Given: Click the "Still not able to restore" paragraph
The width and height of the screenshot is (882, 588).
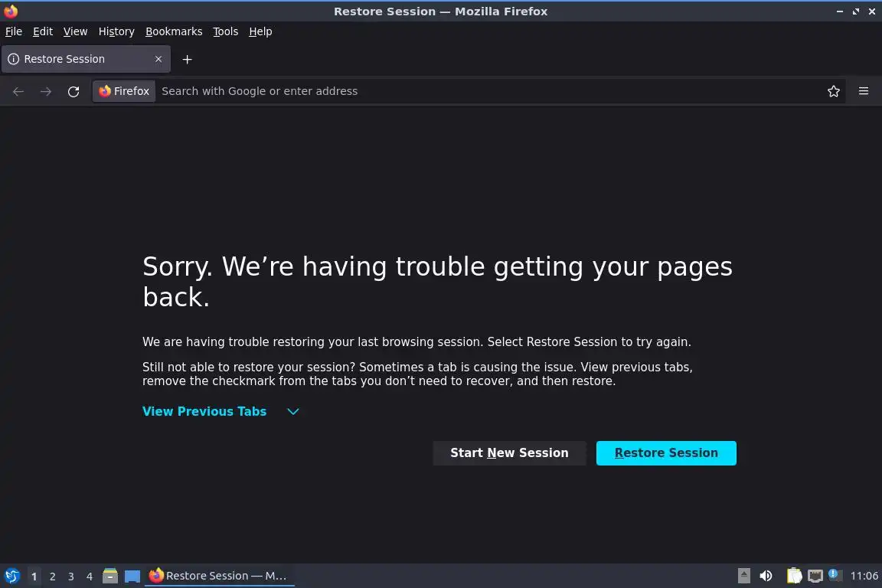Looking at the screenshot, I should (417, 374).
